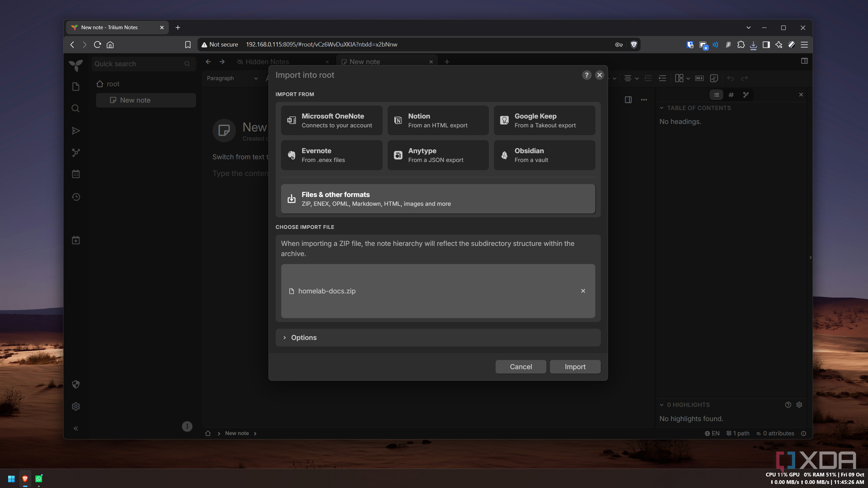Open import dialog help icon

pyautogui.click(x=586, y=75)
